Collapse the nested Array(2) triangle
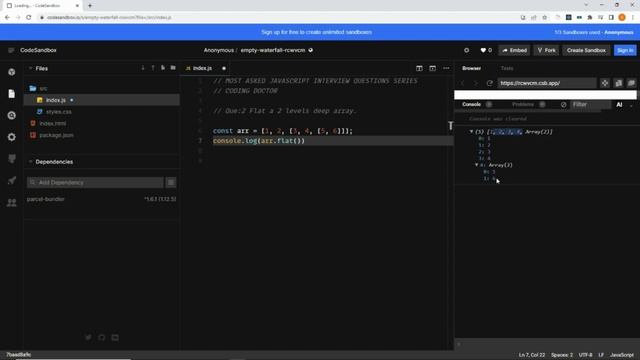 pos(477,165)
